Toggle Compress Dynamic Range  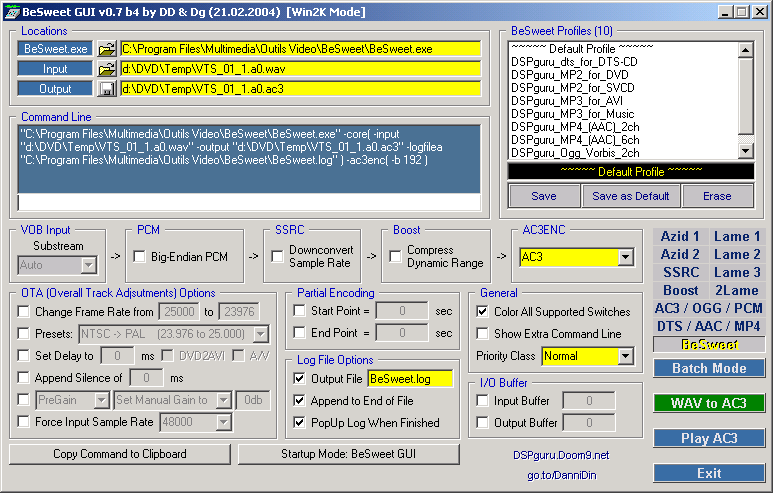coord(395,256)
